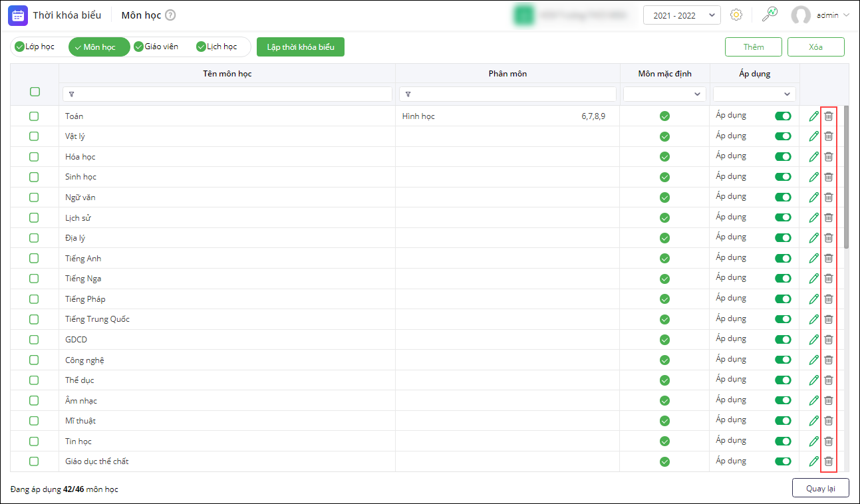Click the Lập thời khóa biểu button
The width and height of the screenshot is (860, 504).
coord(301,47)
